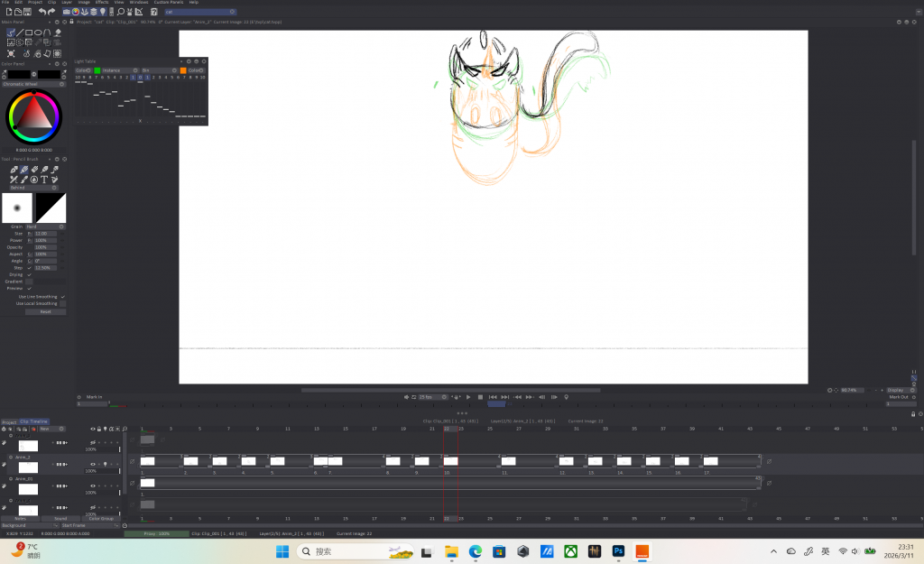
Task: Select the Text tool in the brush panel
Action: click(x=44, y=180)
